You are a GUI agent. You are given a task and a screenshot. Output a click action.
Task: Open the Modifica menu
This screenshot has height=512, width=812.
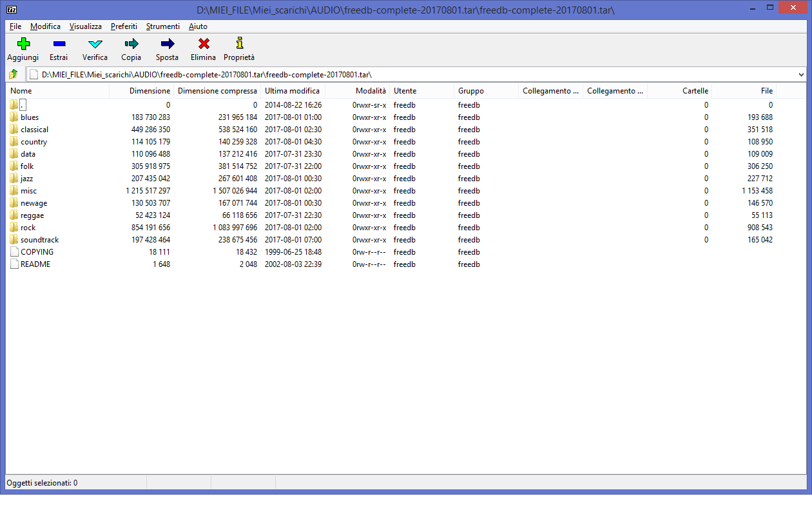point(45,26)
